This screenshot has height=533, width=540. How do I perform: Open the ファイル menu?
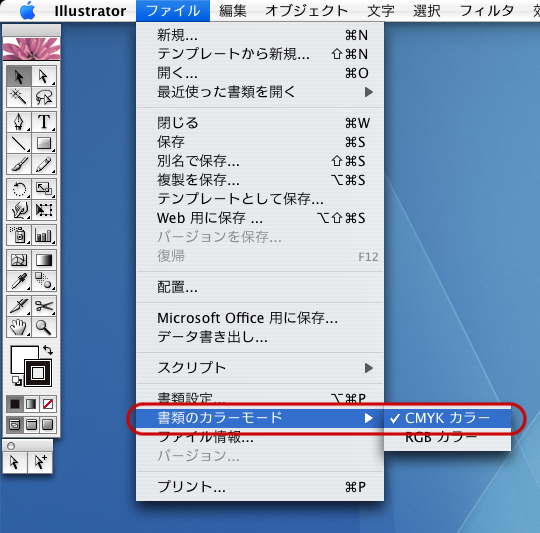pyautogui.click(x=173, y=11)
